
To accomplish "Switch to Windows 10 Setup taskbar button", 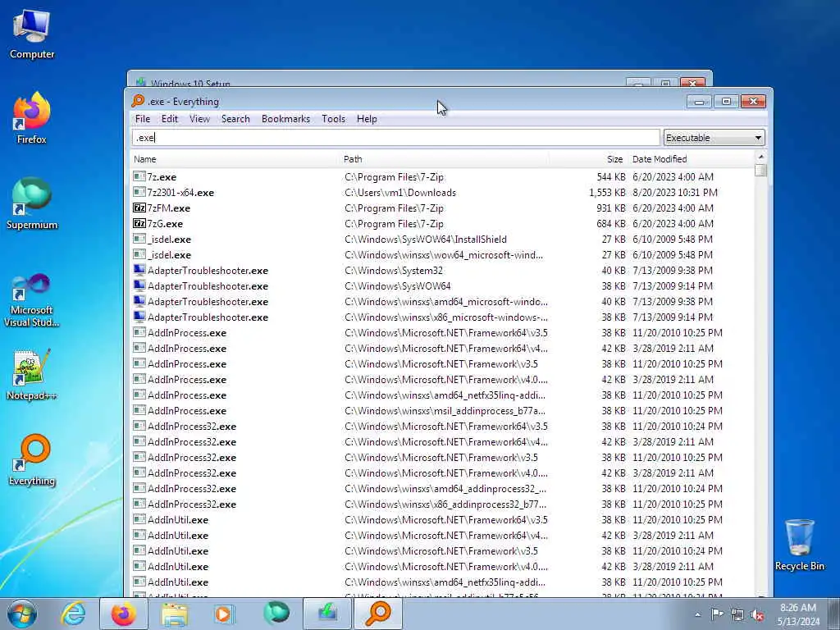I will pos(327,614).
